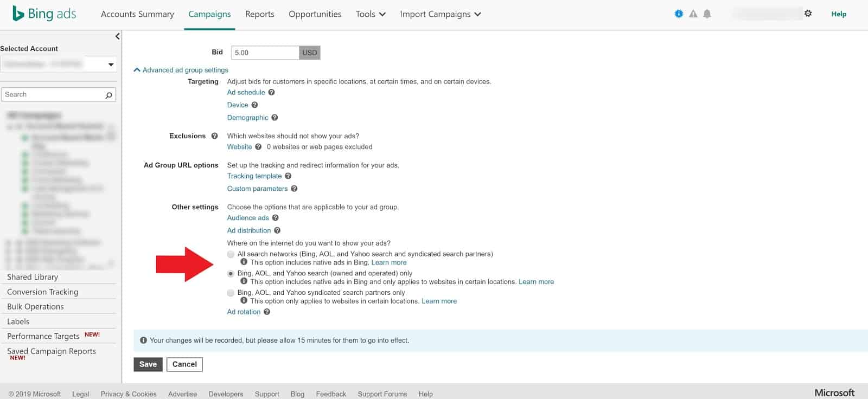Open Learn more for owned and operated option
Screen dimensions: 868x399
[537, 282]
